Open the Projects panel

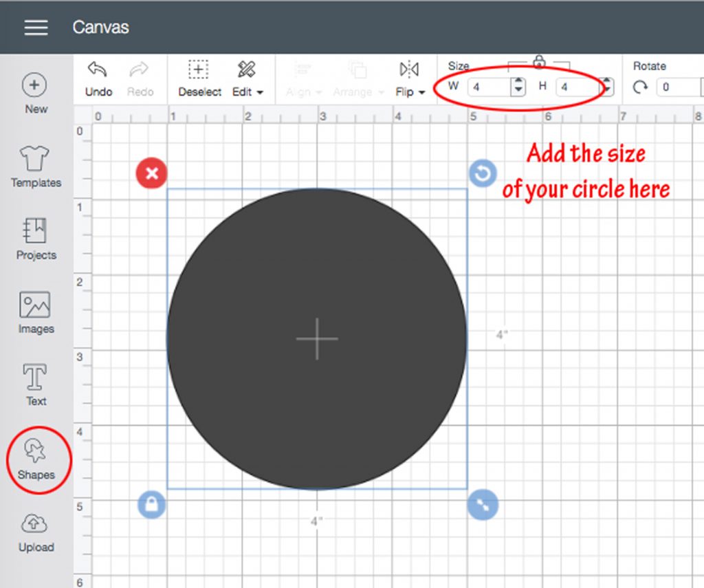click(36, 239)
